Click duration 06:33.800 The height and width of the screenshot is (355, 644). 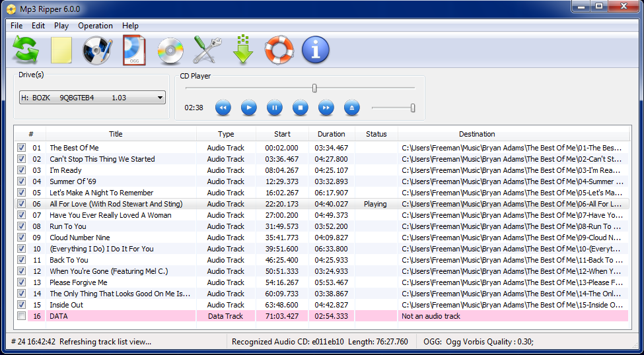(x=332, y=249)
